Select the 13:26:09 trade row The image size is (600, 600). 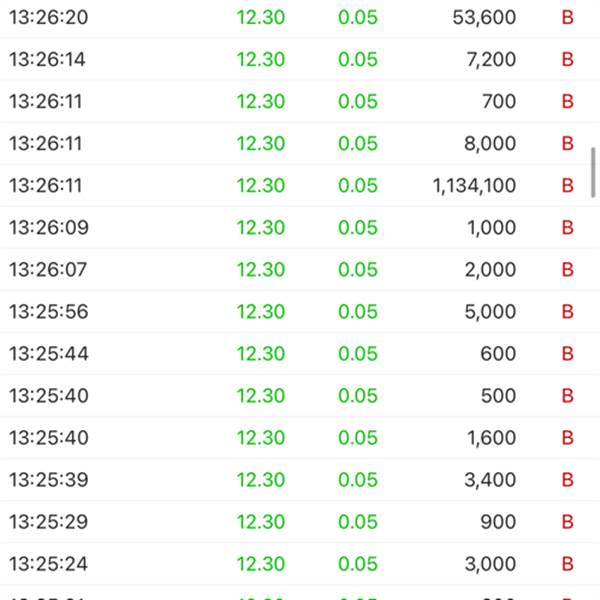(x=300, y=228)
